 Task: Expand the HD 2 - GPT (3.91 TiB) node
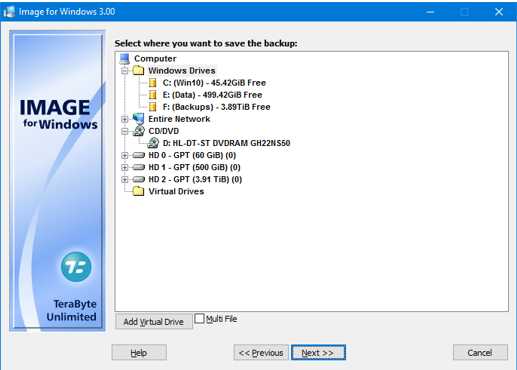(125, 179)
